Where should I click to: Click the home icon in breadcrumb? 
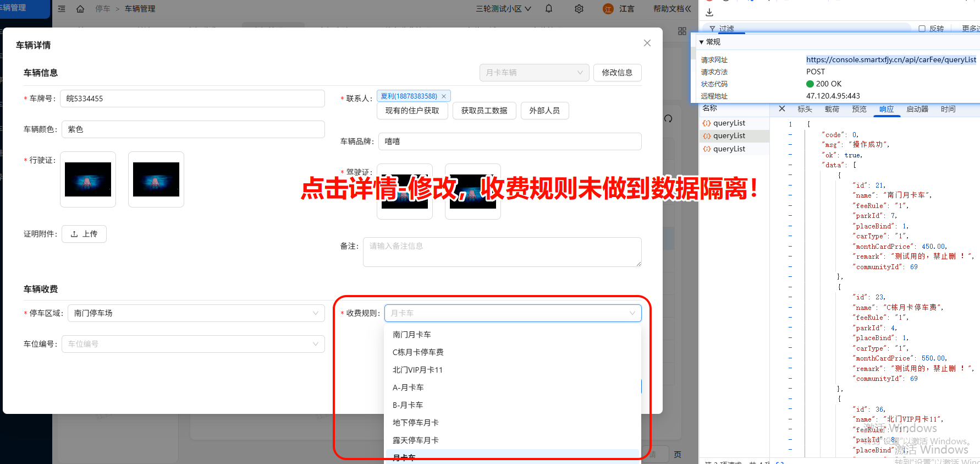[80, 9]
